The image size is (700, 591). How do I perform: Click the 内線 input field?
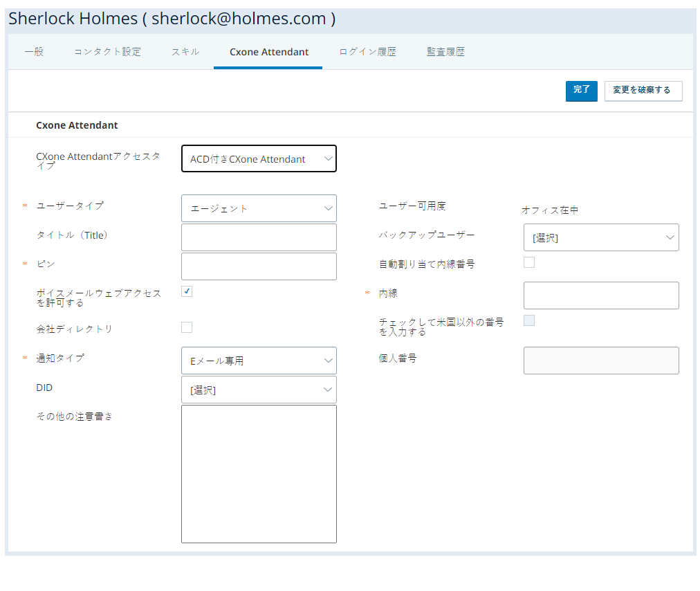click(601, 295)
